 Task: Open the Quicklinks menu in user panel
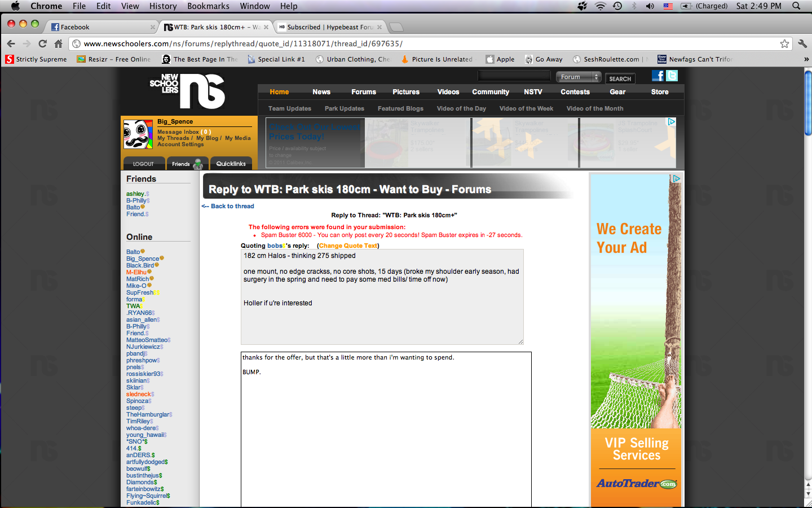point(231,164)
